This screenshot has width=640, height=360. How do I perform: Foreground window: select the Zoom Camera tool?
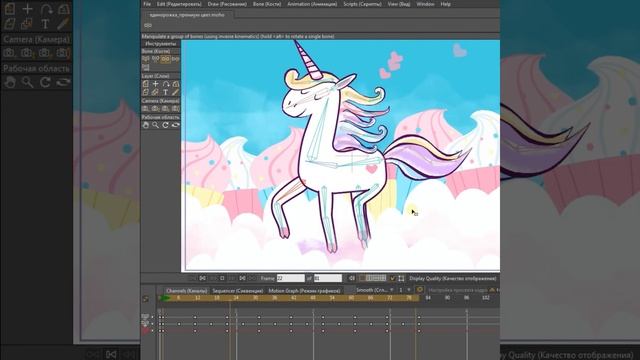click(156, 109)
